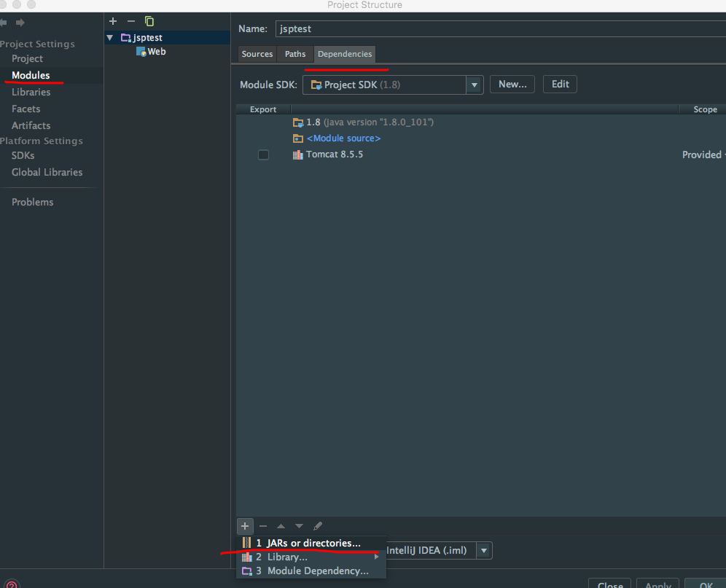Screen dimensions: 726x588
Task: Click the module Name input field
Action: [x=501, y=28]
